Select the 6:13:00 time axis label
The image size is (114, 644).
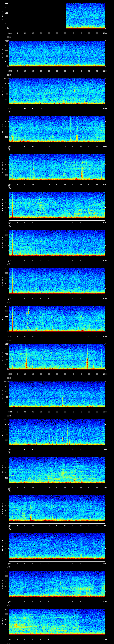pos(9,185)
